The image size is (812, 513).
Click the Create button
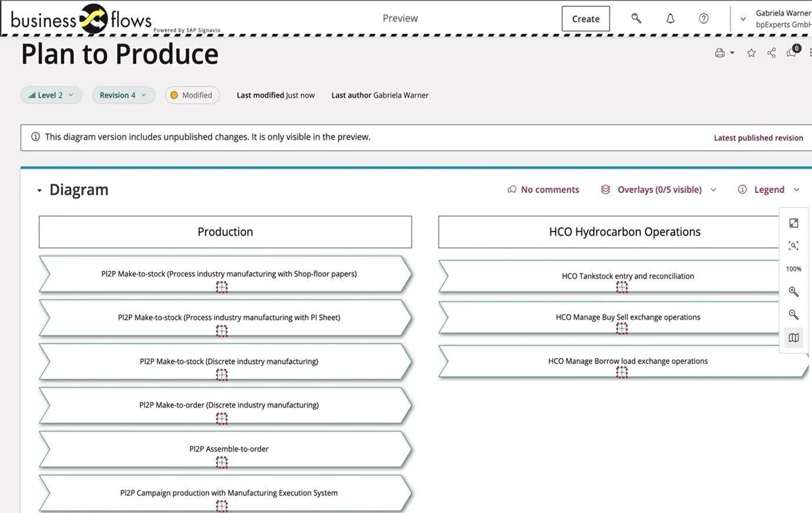pyautogui.click(x=585, y=18)
